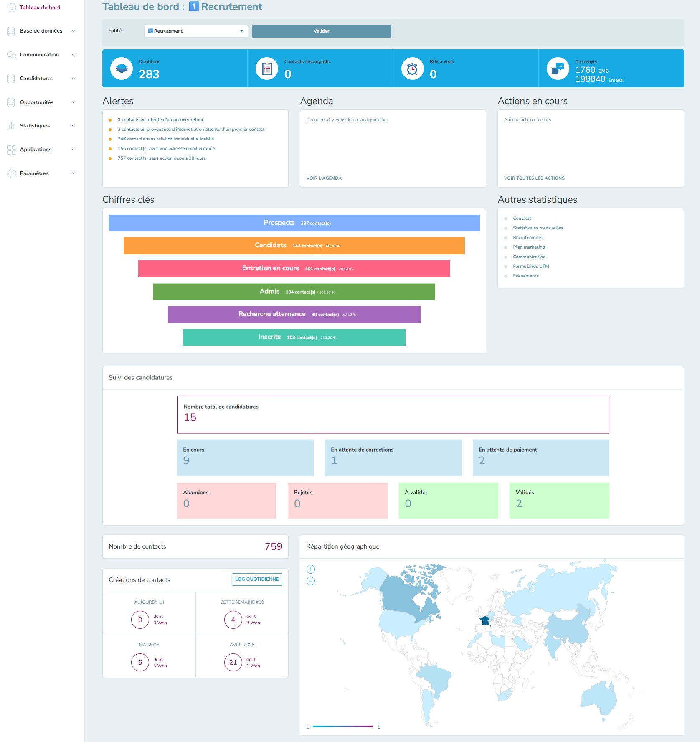Click the Contacts incomplets clipboard icon
This screenshot has width=700, height=742.
(x=267, y=69)
